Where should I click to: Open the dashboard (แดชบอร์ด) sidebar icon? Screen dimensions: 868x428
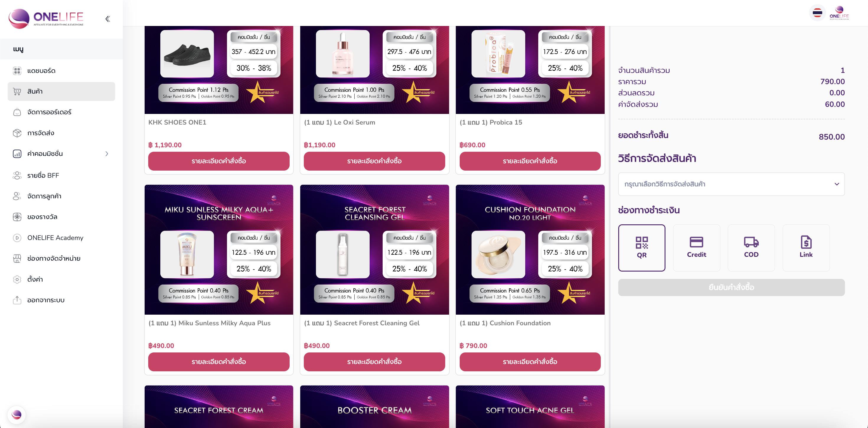(x=17, y=71)
